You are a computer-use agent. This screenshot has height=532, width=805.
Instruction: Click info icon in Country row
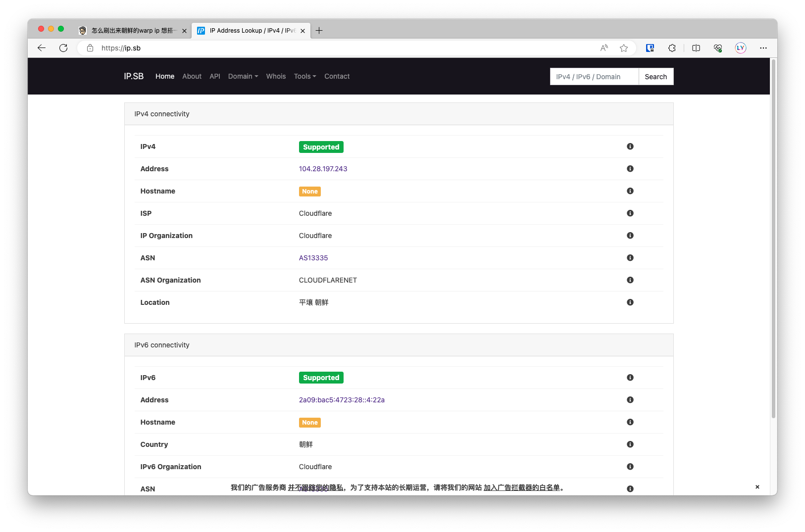630,444
